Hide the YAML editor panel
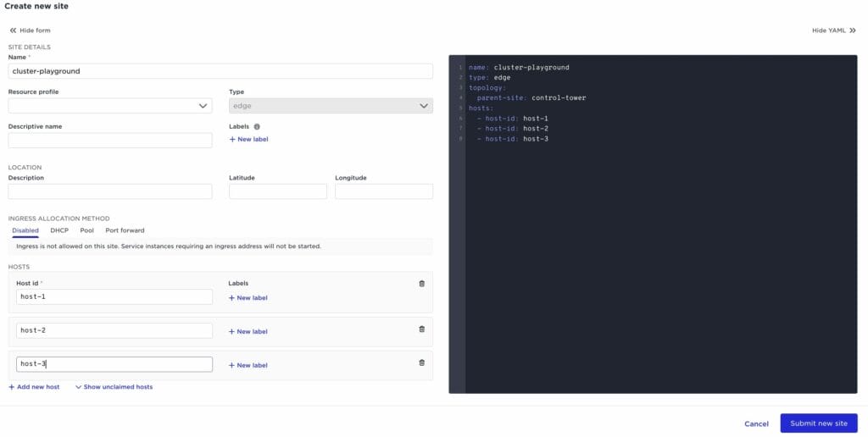Screen dimensions: 868x437 coord(834,30)
